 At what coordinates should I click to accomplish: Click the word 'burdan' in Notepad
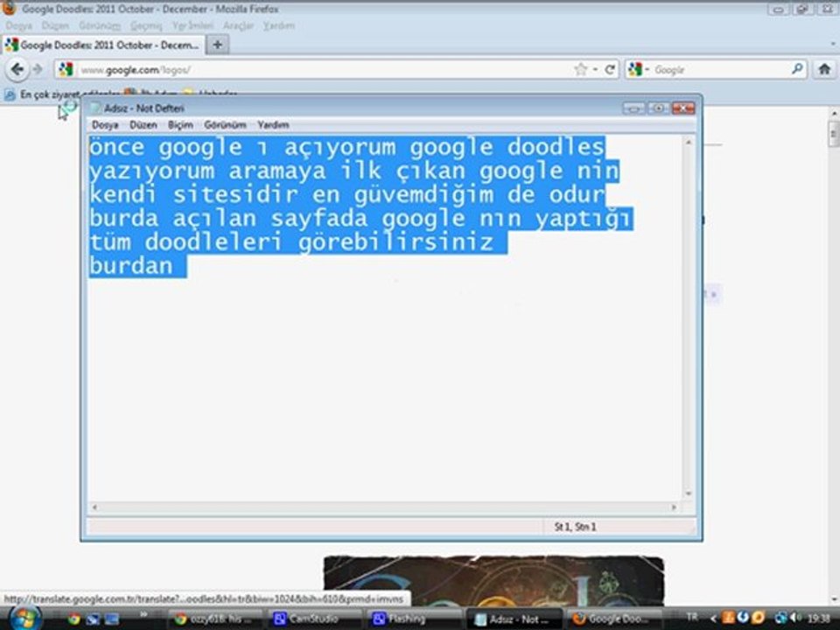(x=131, y=266)
